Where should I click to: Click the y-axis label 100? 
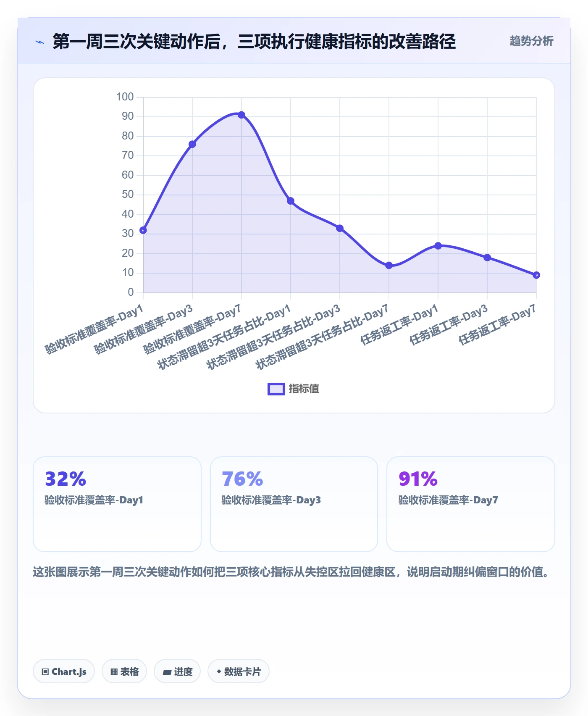pyautogui.click(x=125, y=97)
